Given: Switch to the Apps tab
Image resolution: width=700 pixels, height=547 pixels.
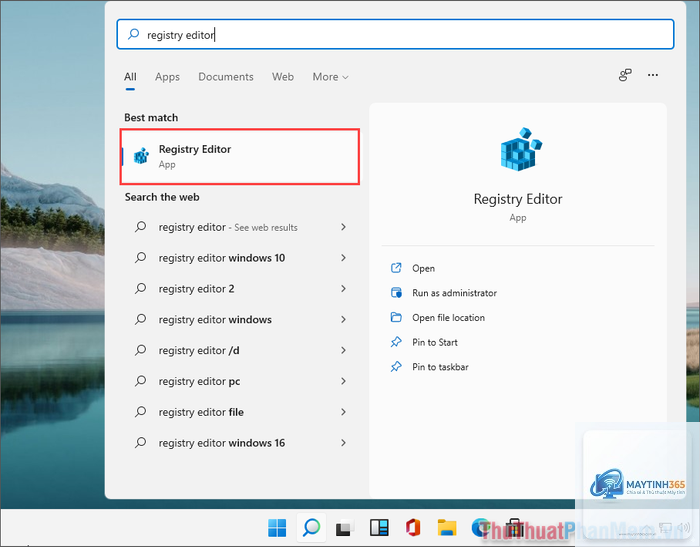Looking at the screenshot, I should pyautogui.click(x=167, y=77).
